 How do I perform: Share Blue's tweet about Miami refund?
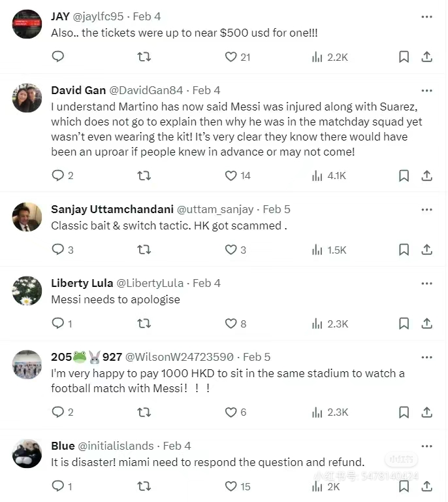pyautogui.click(x=426, y=486)
